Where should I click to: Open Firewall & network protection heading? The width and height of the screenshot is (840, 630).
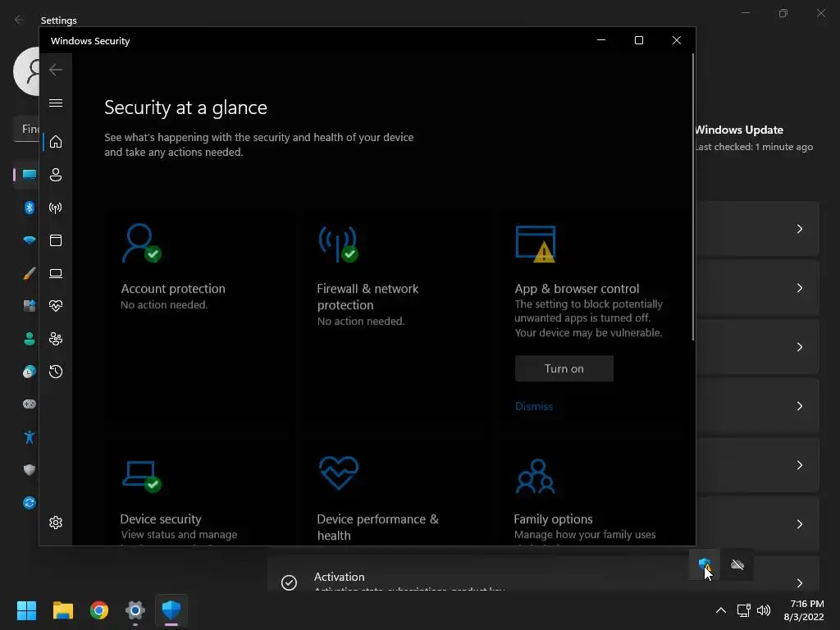[x=367, y=297]
